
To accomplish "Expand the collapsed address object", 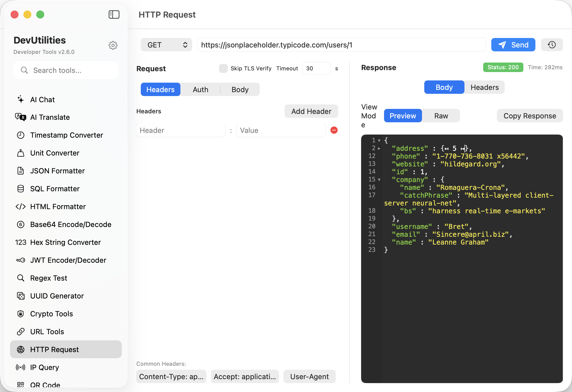I will point(379,149).
